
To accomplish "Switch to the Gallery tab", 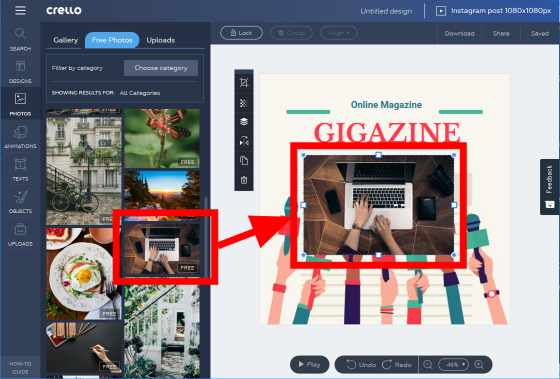I will tap(65, 40).
